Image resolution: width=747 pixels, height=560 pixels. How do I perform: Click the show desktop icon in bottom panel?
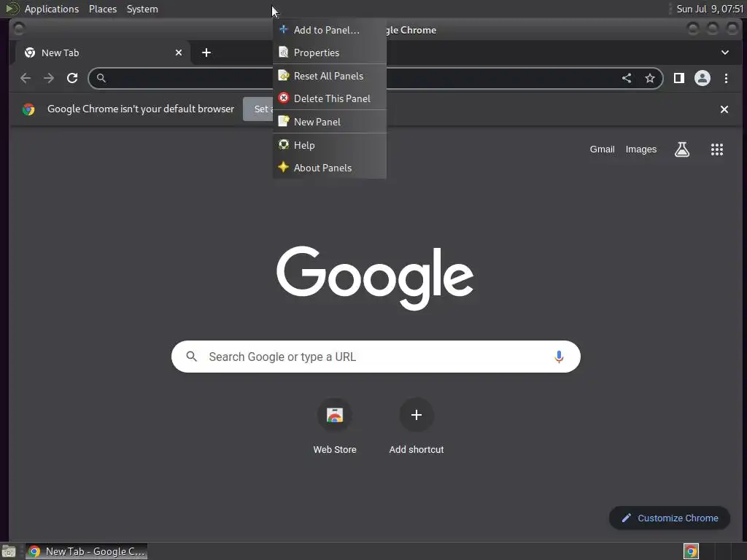click(9, 551)
